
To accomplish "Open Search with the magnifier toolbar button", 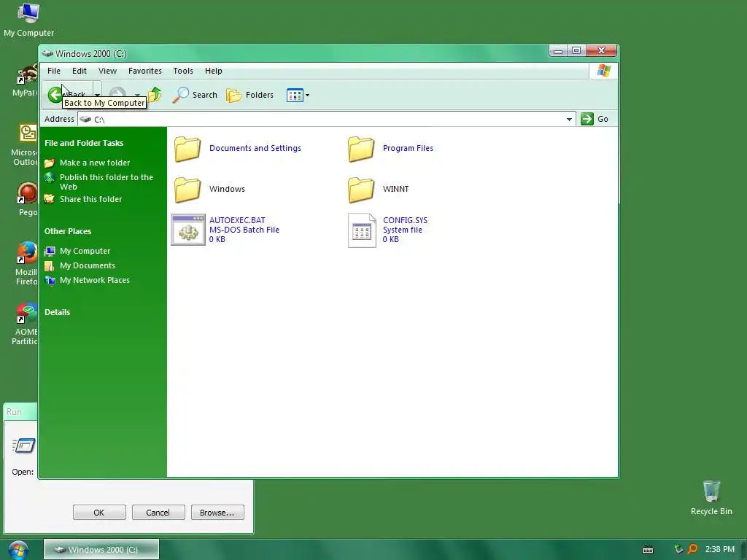I will pyautogui.click(x=195, y=95).
